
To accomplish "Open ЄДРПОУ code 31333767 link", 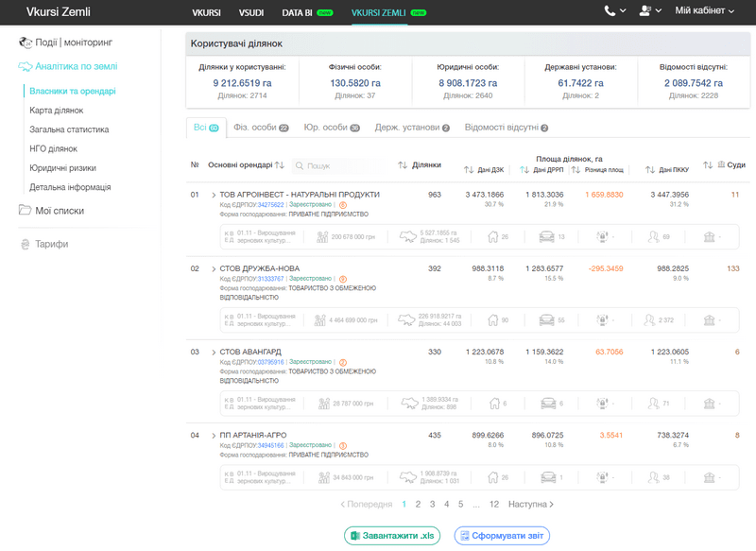I will pyautogui.click(x=271, y=279).
